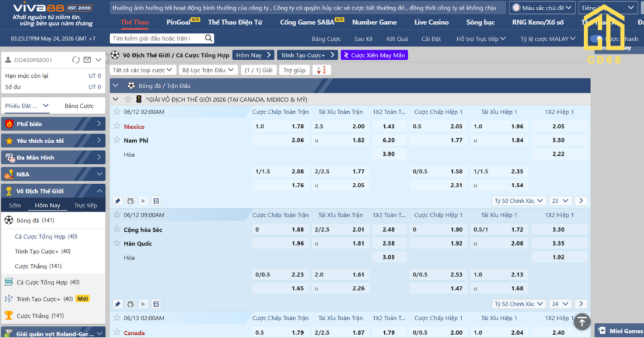Screen dimensions: 644x338
Task: Favorite team Hàn Quốc with star
Action: [x=117, y=243]
